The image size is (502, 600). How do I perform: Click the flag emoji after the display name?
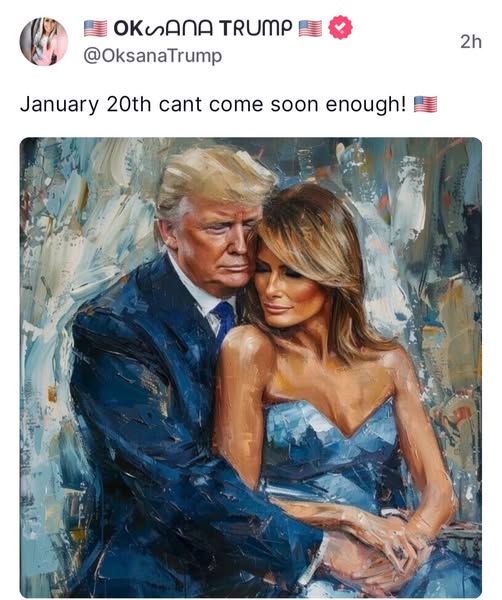click(310, 28)
